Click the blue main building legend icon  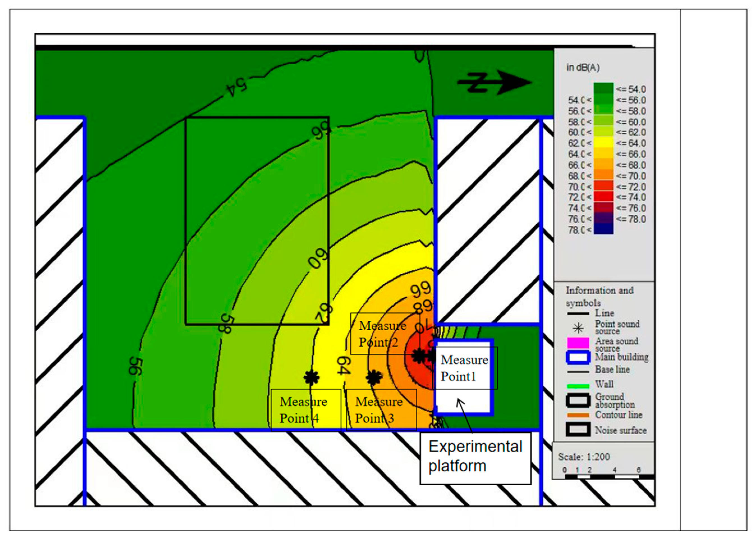pyautogui.click(x=578, y=357)
